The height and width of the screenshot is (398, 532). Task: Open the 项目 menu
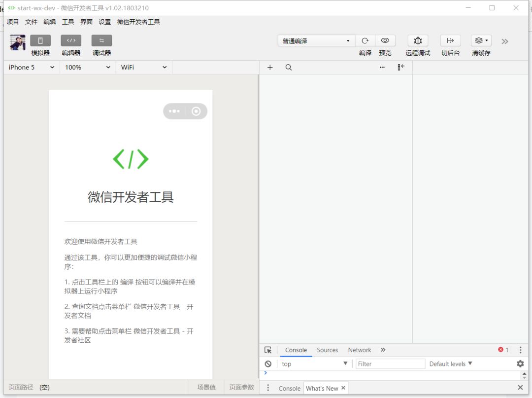(12, 22)
